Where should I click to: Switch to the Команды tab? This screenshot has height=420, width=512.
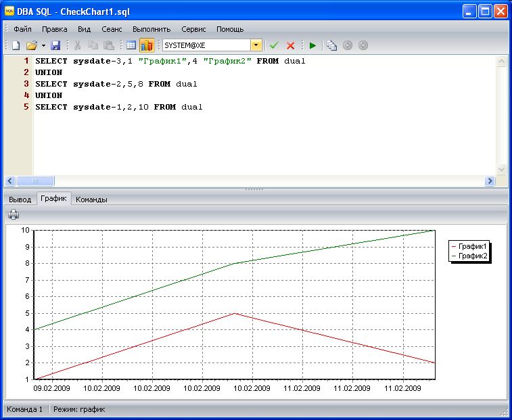(91, 200)
